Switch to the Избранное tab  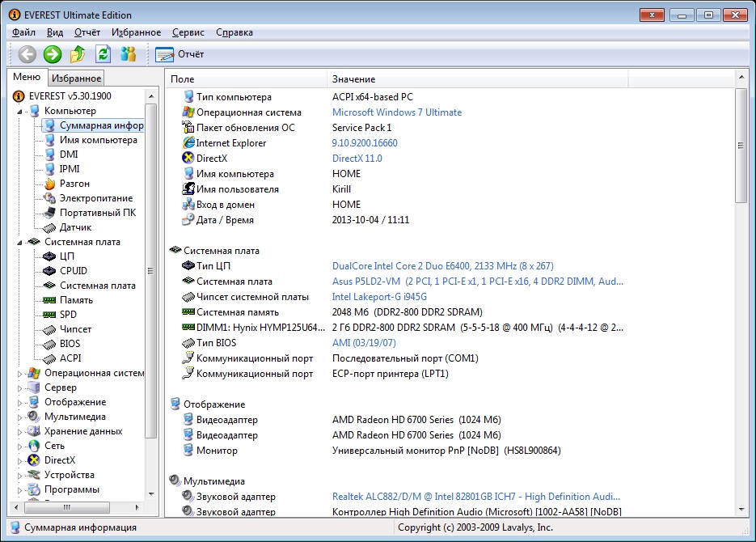pos(76,78)
